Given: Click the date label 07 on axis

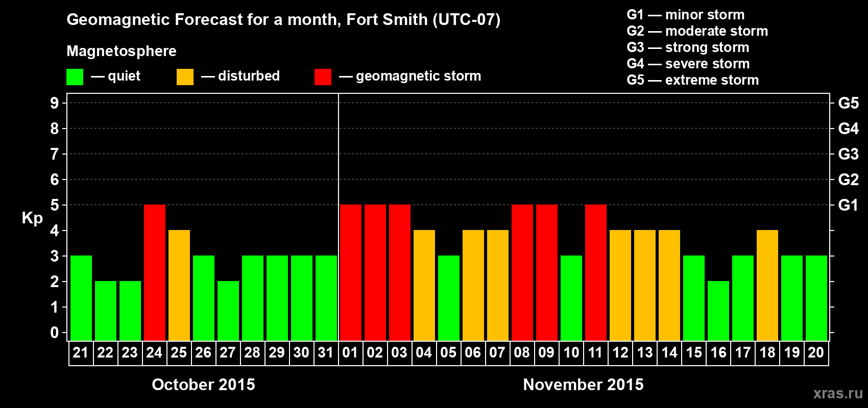Looking at the screenshot, I should (x=497, y=352).
